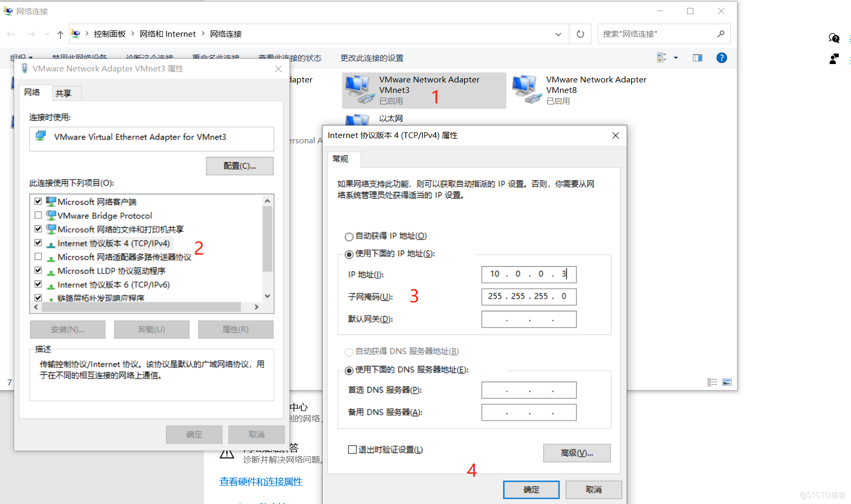Click the control panel icon in address bar
This screenshot has width=851, height=504.
(x=76, y=34)
